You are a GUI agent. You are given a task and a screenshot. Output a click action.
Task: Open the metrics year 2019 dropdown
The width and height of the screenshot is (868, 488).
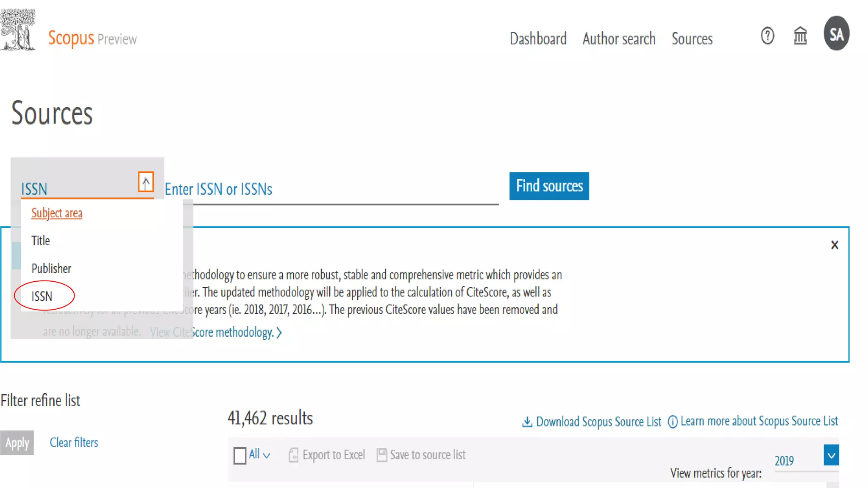point(831,455)
